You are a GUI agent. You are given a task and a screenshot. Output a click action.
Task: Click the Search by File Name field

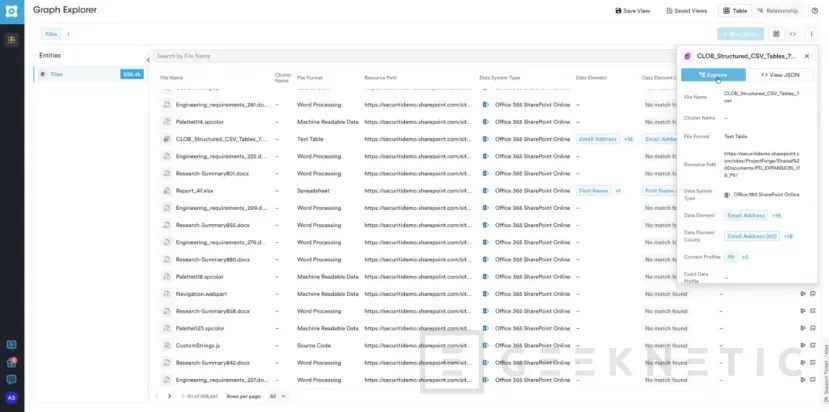tap(414, 56)
